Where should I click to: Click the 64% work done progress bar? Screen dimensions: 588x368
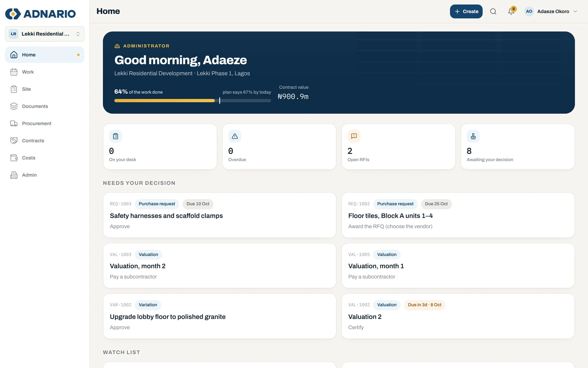193,101
